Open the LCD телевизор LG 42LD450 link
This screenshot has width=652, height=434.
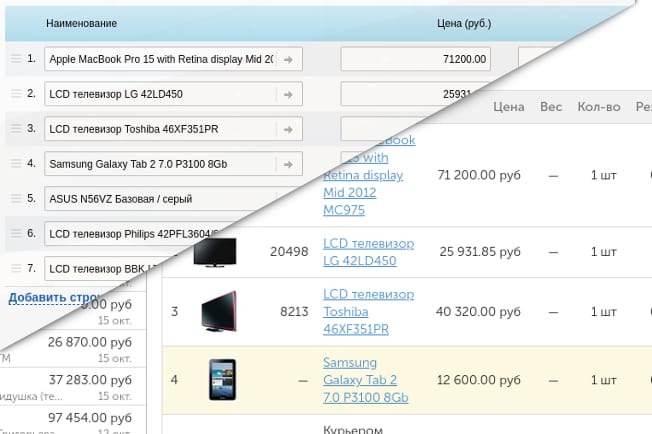click(x=368, y=252)
